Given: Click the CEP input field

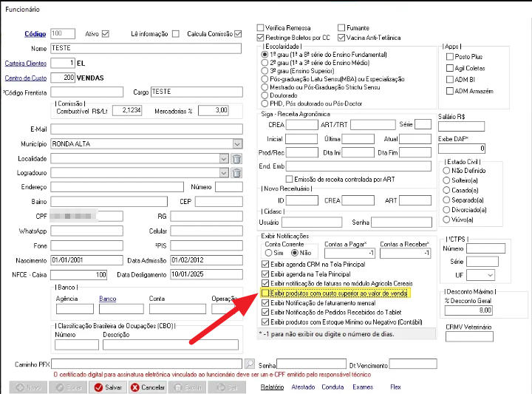Looking at the screenshot, I should pyautogui.click(x=219, y=201).
